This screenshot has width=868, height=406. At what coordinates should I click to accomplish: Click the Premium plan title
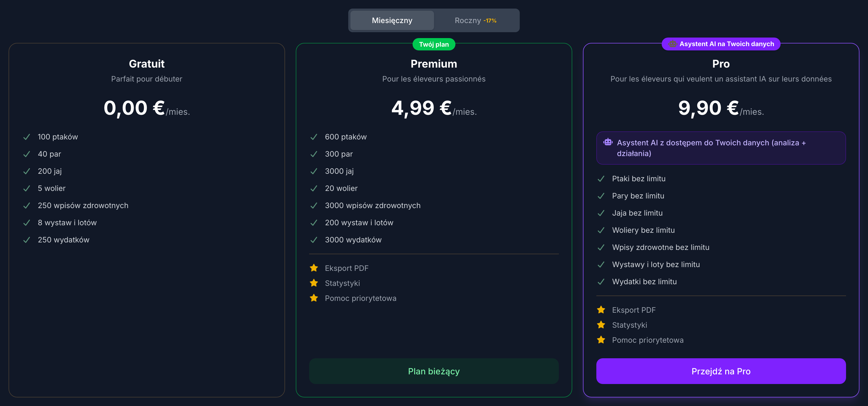pos(434,64)
